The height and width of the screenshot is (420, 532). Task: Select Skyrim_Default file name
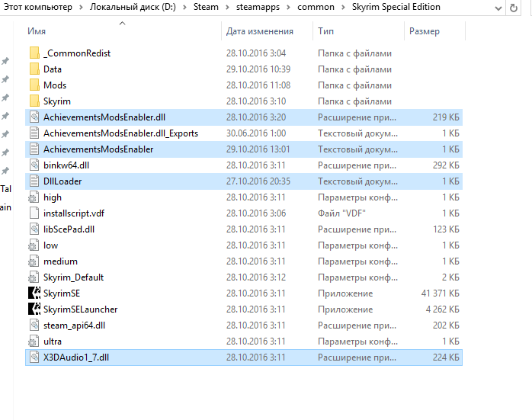tap(73, 277)
